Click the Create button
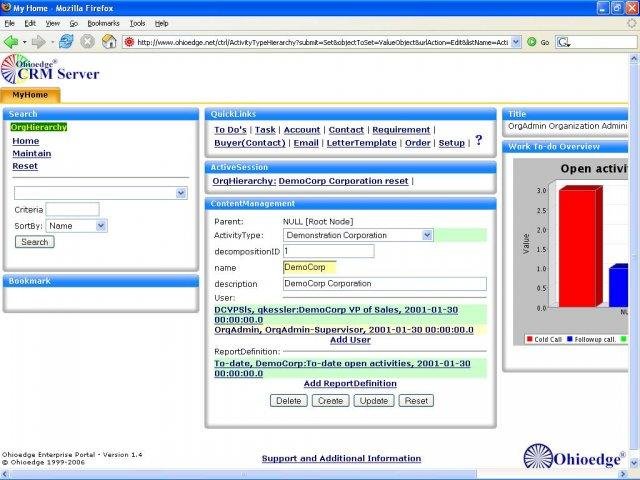640x480 pixels. pyautogui.click(x=331, y=401)
